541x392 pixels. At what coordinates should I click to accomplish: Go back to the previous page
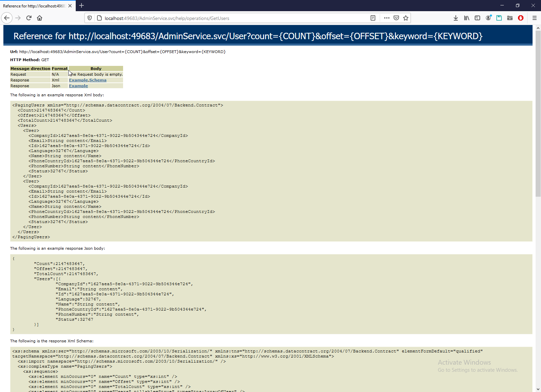[7, 18]
